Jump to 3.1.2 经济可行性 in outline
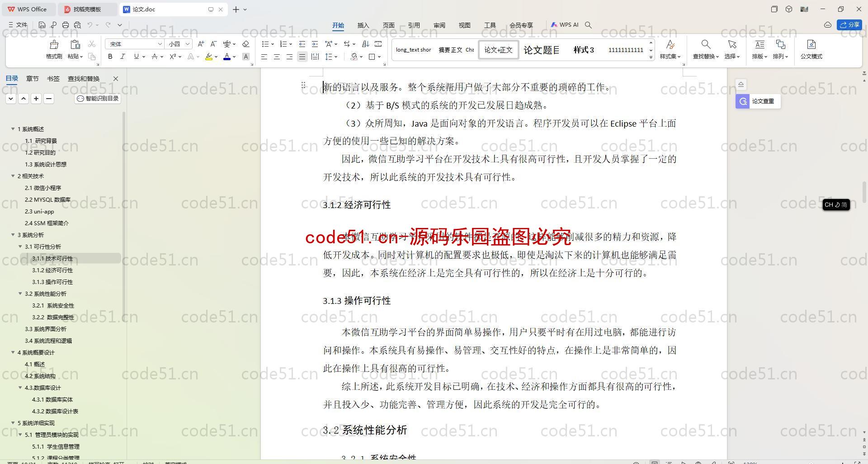 52,270
